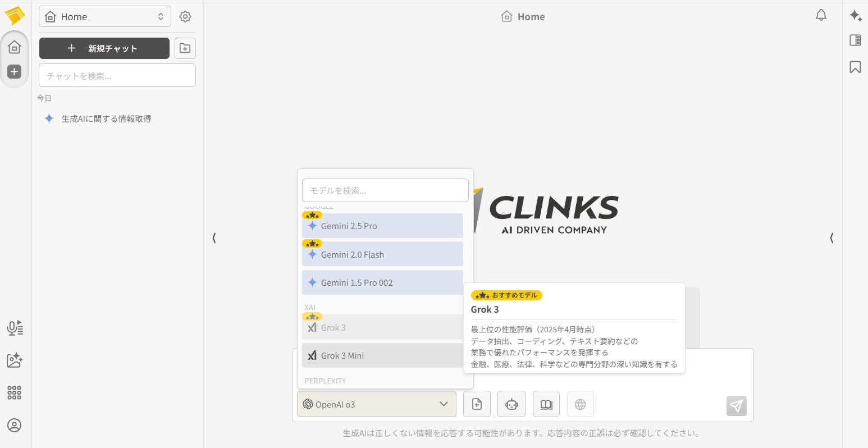Focus the モデルを検索 search field
868x448 pixels.
coord(385,190)
